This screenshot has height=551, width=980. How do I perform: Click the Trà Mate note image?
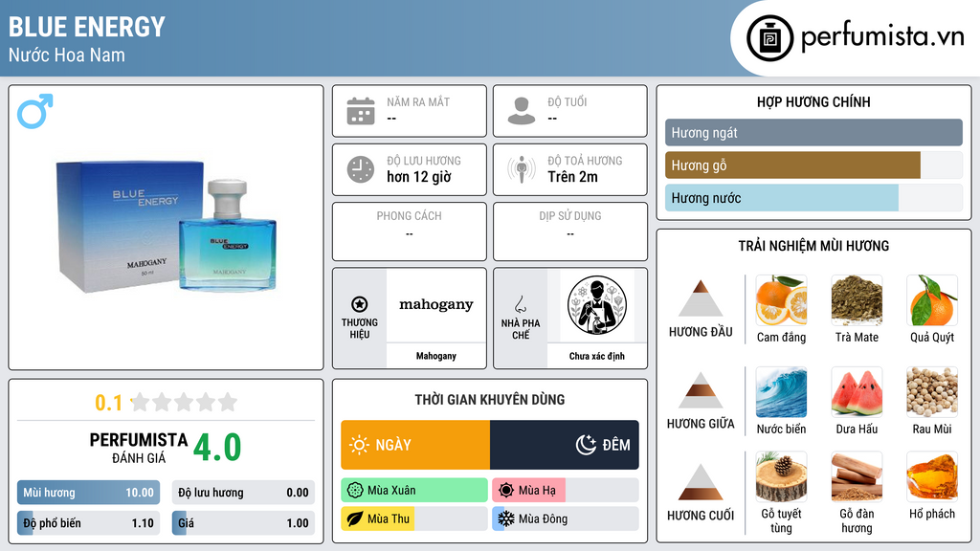tap(857, 300)
